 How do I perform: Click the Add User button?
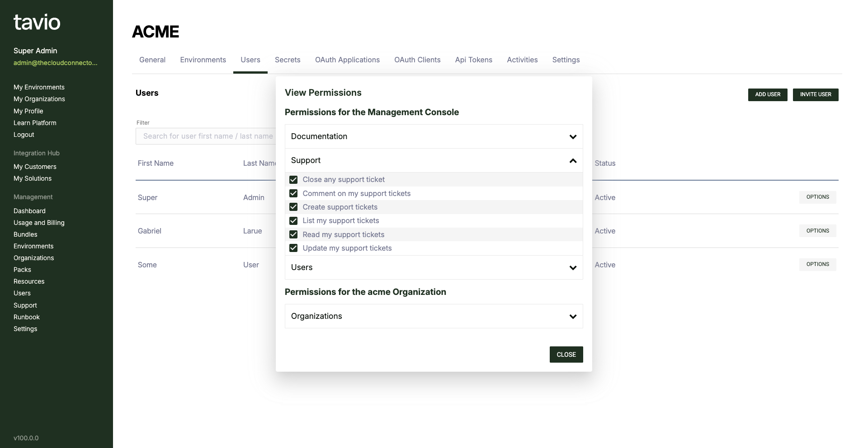767,94
